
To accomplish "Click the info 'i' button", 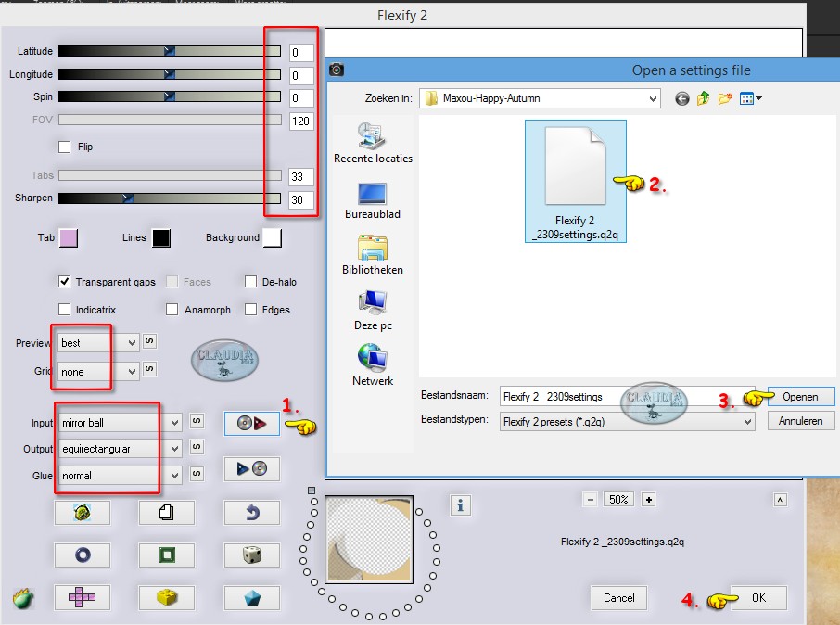I will click(460, 505).
